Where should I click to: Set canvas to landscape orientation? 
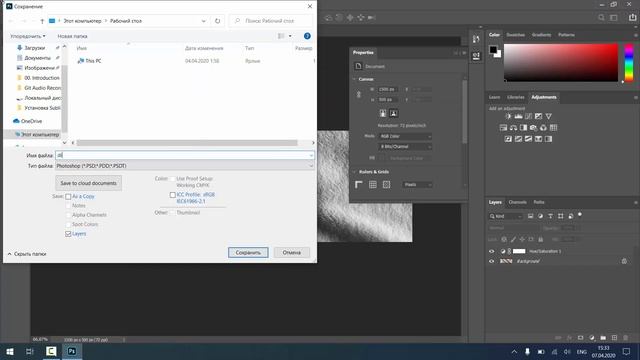click(x=393, y=113)
